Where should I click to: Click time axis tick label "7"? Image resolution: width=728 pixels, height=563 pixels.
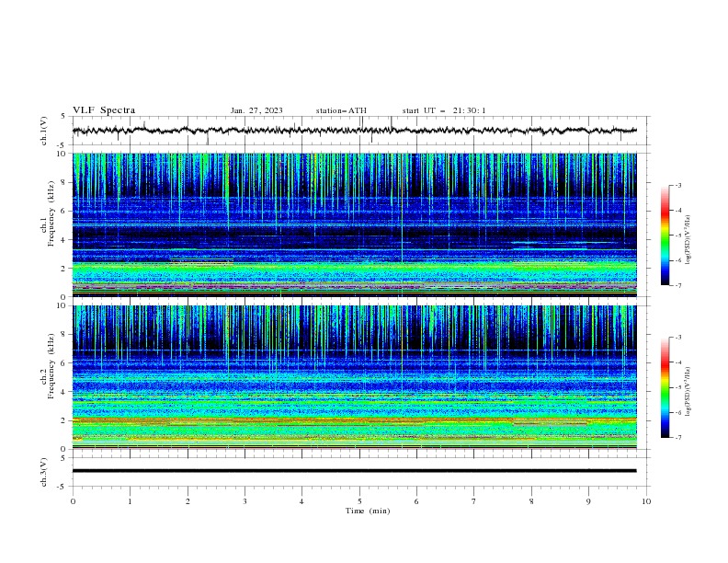coord(474,501)
